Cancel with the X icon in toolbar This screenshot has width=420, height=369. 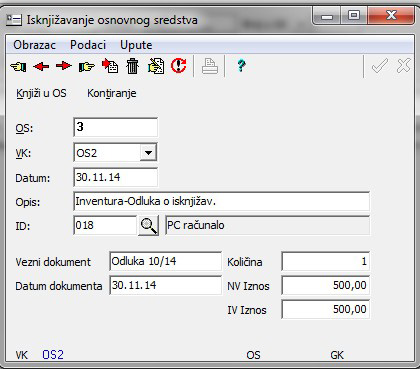click(404, 66)
